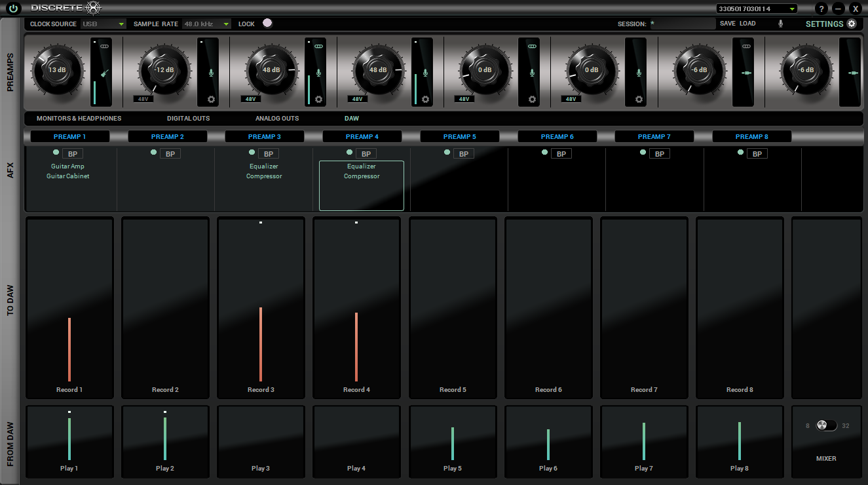
Task: Toggle BP bypass for Preamp 6 AFX
Action: (561, 154)
